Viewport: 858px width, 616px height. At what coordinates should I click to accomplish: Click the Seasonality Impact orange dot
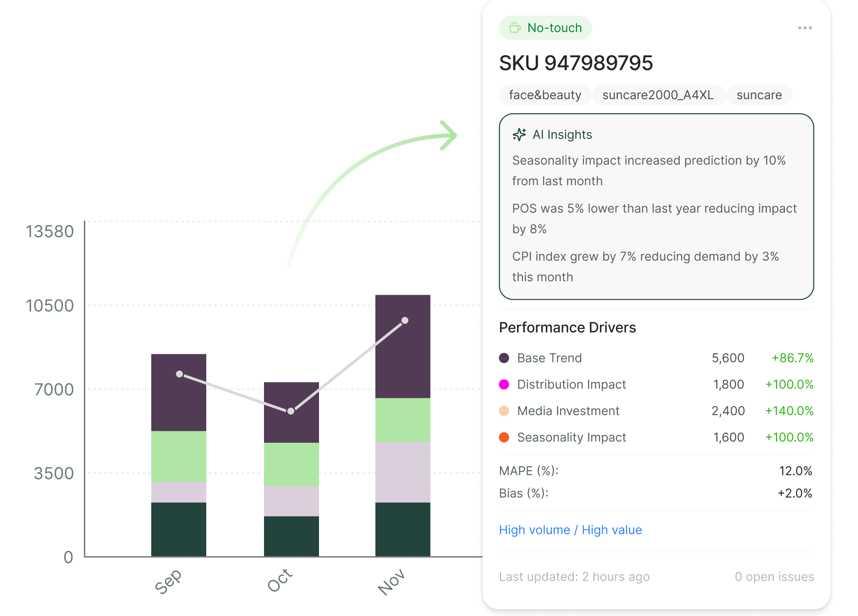click(504, 437)
